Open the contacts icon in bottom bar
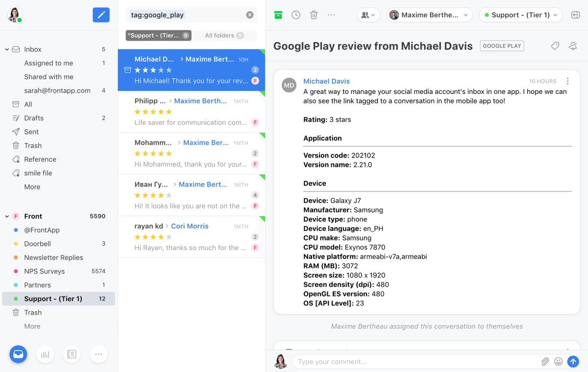Viewport: 588px width, 372px height. point(72,354)
